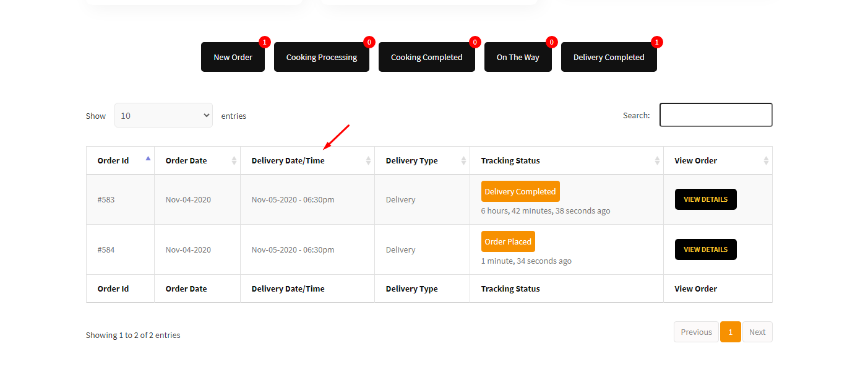The height and width of the screenshot is (377, 868).
Task: Open the Show entries dropdown
Action: tap(163, 115)
